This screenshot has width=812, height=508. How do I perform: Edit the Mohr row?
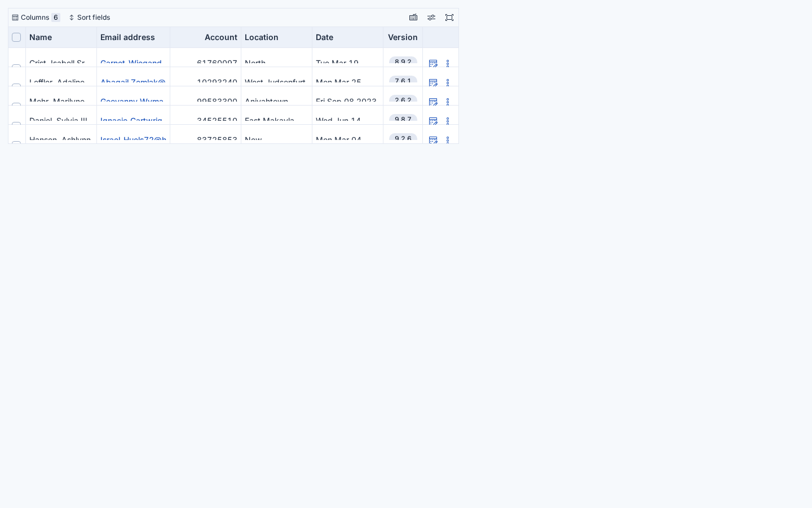coord(433,102)
